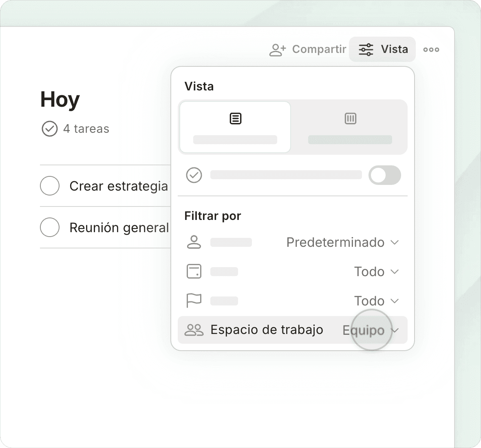Click the Espacio de trabajo row label
Viewport: 481px width, 448px height.
267,330
